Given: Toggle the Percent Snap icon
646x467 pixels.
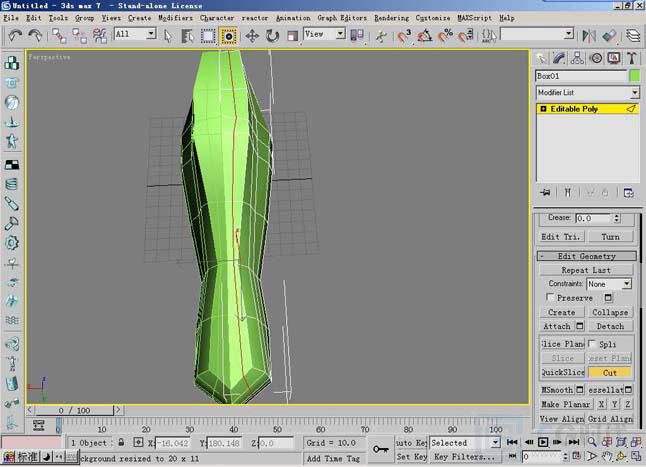Looking at the screenshot, I should click(445, 36).
